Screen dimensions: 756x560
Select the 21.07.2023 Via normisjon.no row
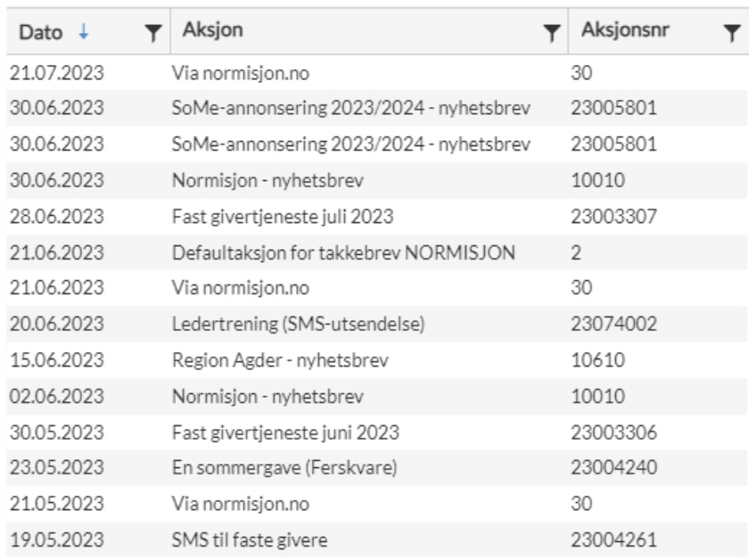[x=377, y=73]
